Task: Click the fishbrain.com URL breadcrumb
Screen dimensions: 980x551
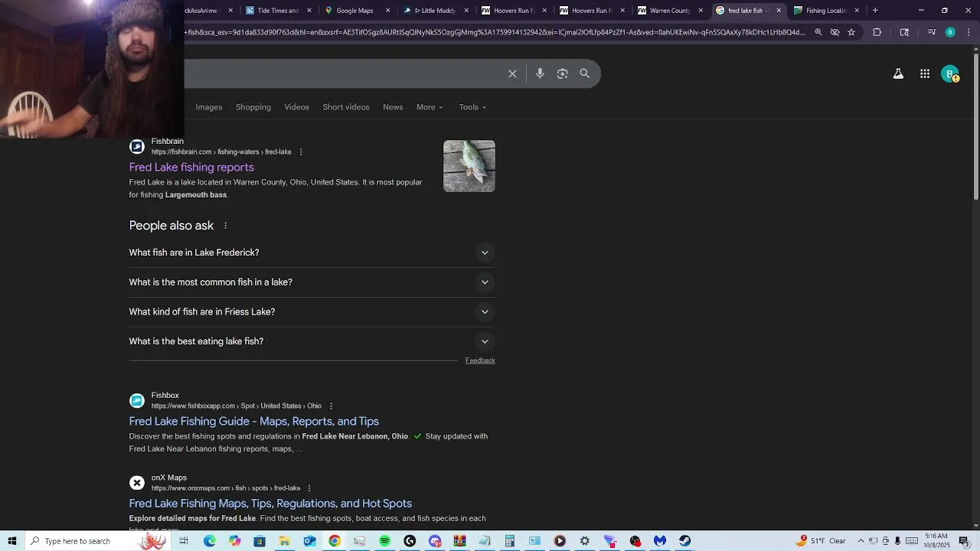Action: (221, 152)
